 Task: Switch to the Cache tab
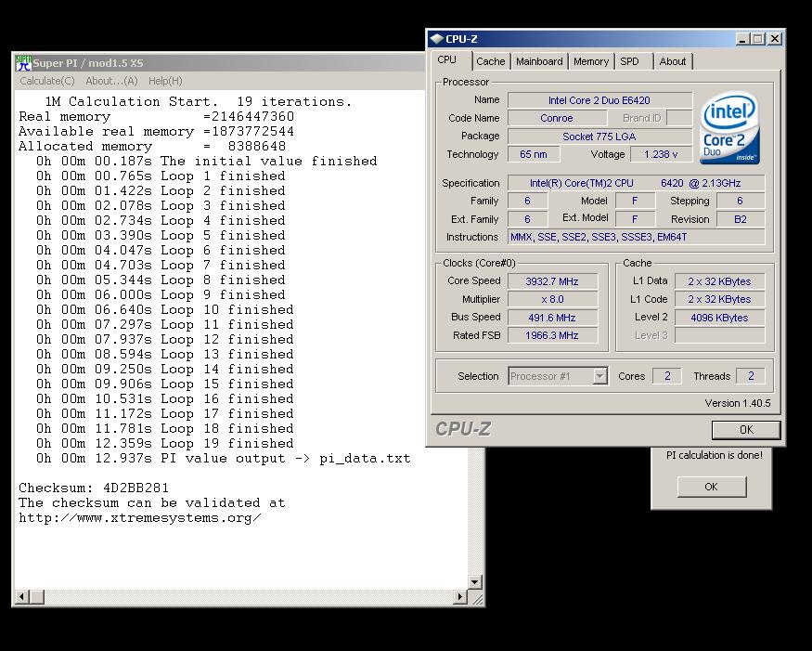490,61
